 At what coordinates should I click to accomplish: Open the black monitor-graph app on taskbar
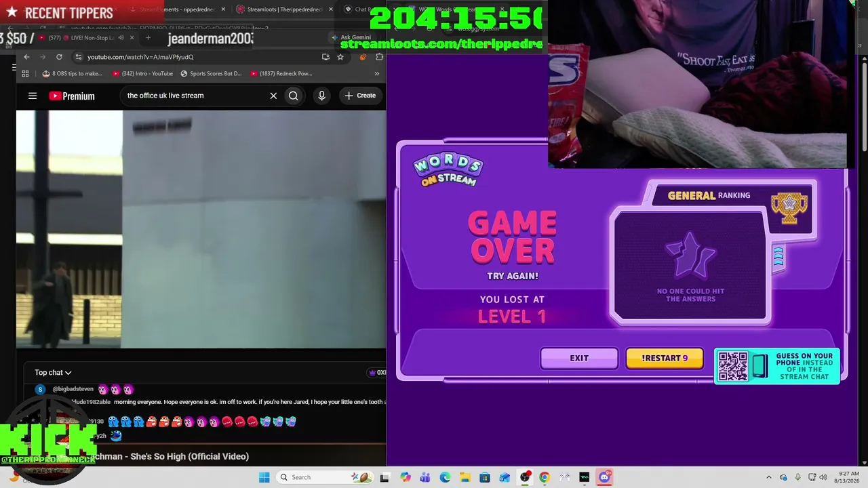coord(585,477)
